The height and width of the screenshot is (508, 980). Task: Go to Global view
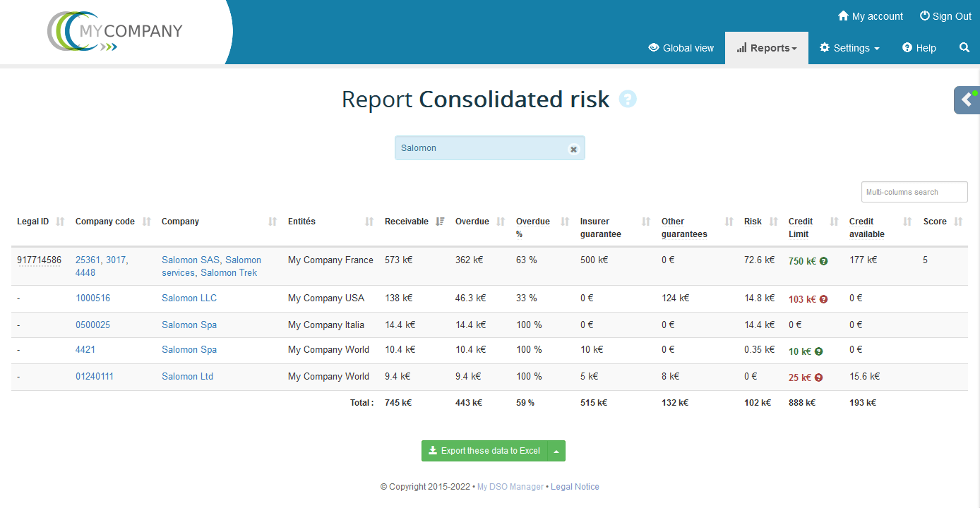pyautogui.click(x=681, y=48)
